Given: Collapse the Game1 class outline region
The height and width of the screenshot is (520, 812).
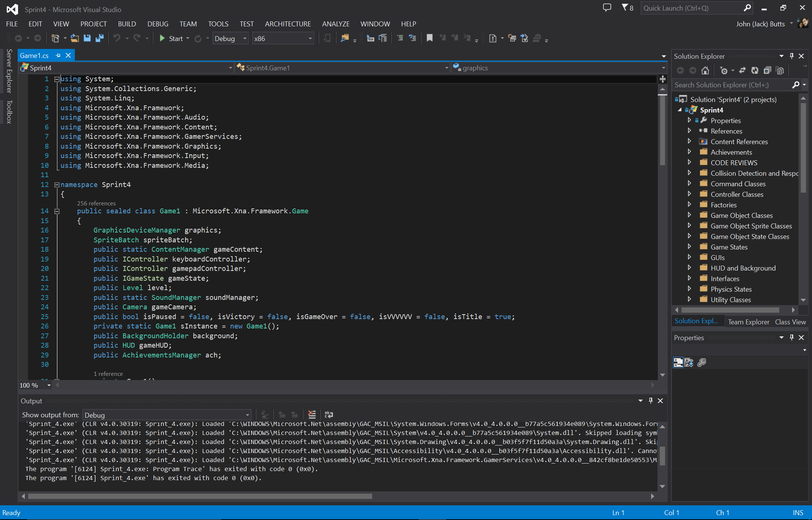Looking at the screenshot, I should coord(57,211).
